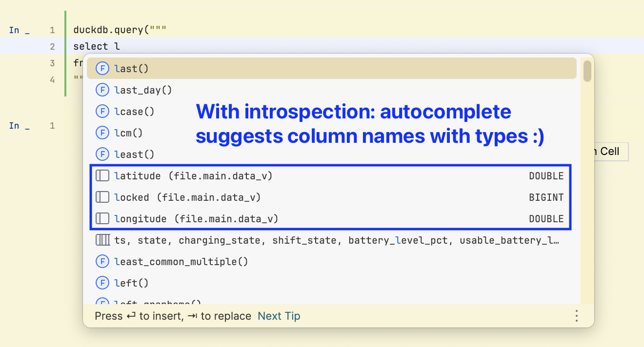Select the lcm() suggestion

332,133
